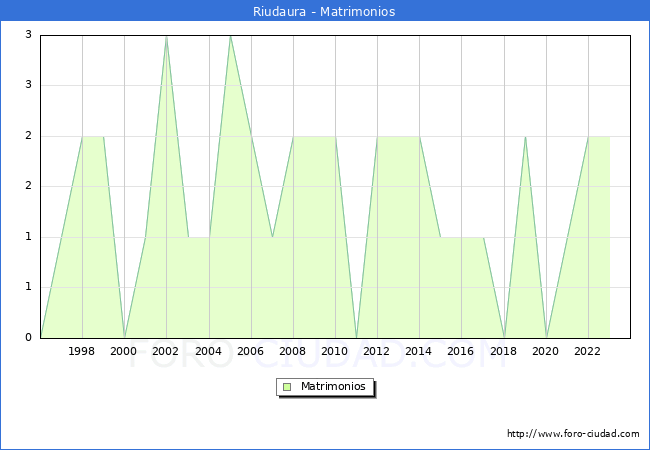
Task: Select the 2000 x-axis label
Action: (123, 351)
